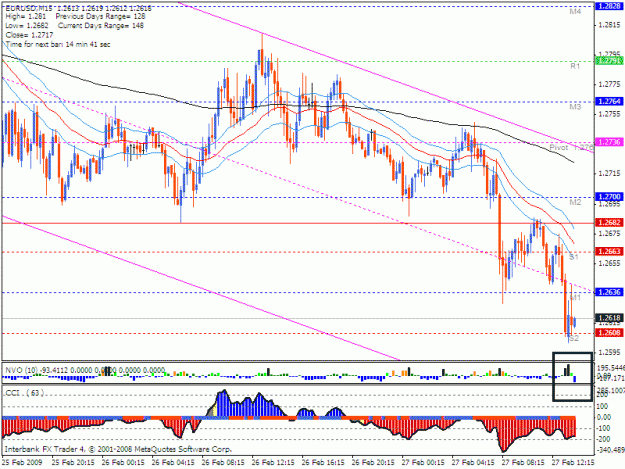Select the '27 Feb 04:15' time axis label
The height and width of the screenshot is (469, 625).
click(473, 463)
